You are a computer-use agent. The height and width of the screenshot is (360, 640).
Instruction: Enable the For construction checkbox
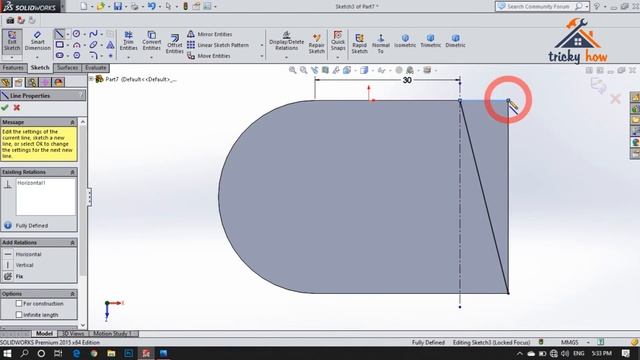pos(19,304)
